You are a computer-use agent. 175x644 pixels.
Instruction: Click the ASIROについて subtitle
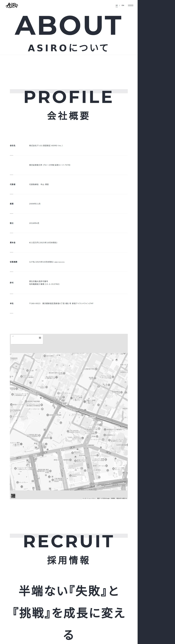[x=68, y=48]
